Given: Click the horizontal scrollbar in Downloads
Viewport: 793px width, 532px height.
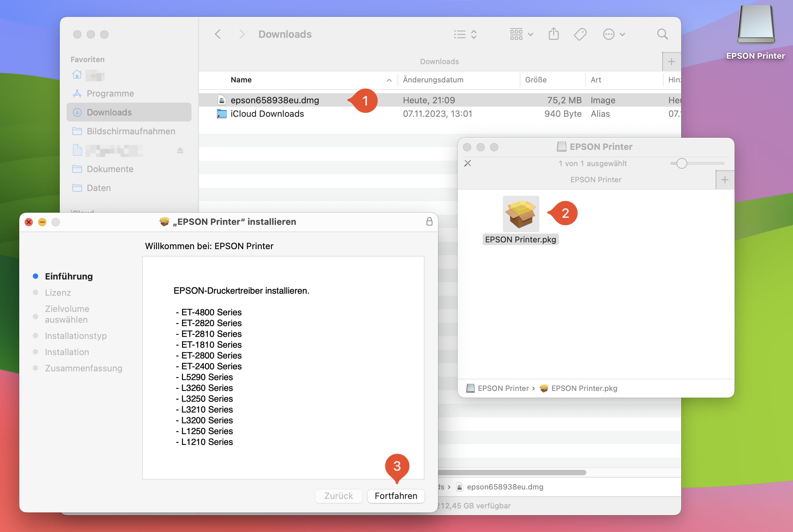Looking at the screenshot, I should point(512,472).
